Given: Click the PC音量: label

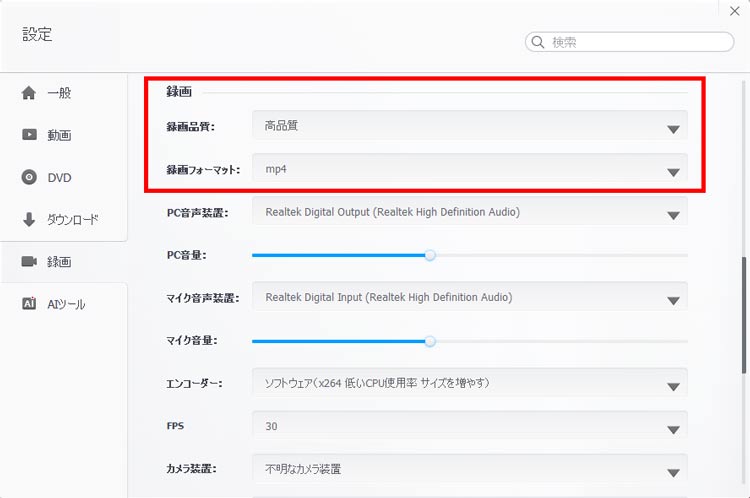Looking at the screenshot, I should pos(186,255).
